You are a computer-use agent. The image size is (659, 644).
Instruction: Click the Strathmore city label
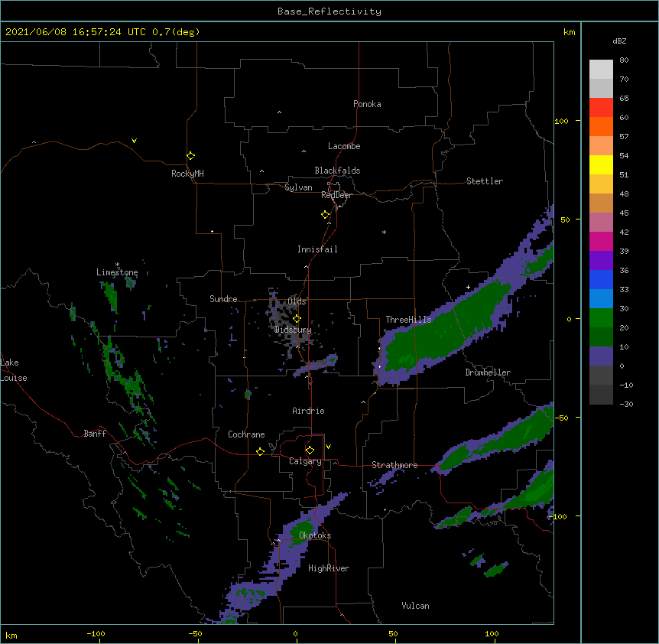click(x=394, y=465)
